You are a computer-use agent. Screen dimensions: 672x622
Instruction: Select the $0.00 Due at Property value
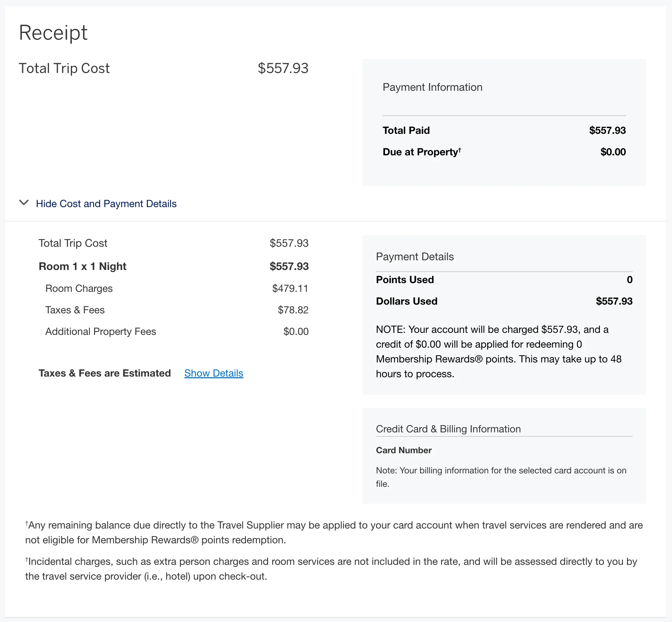tap(613, 152)
